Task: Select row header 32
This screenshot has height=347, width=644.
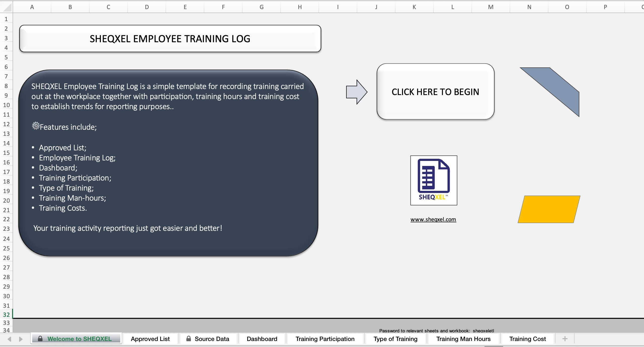Action: pos(6,315)
